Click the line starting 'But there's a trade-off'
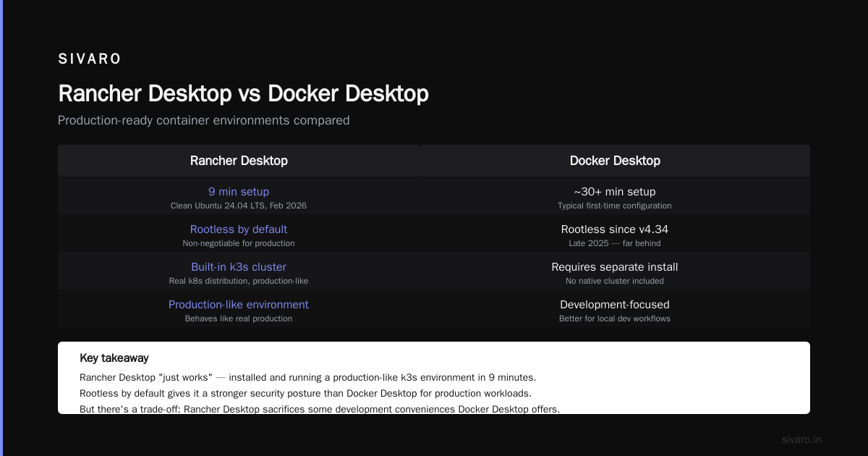This screenshot has width=868, height=456. coord(320,409)
